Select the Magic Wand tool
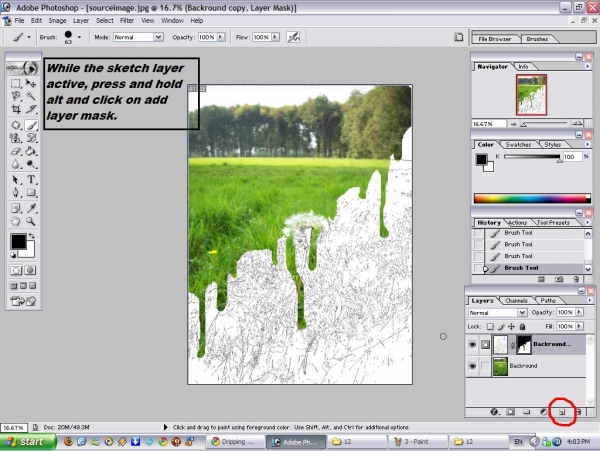This screenshot has width=600, height=451. [x=31, y=96]
